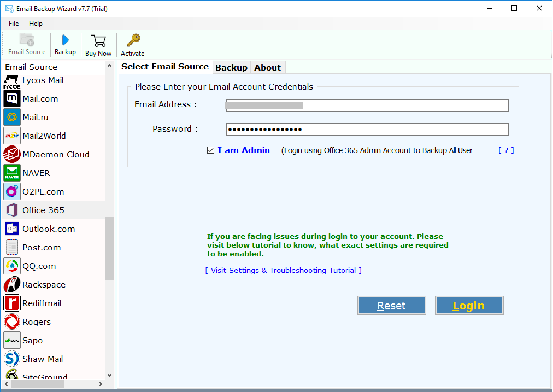
Task: Select the Shaw Mail icon
Action: [x=12, y=359]
